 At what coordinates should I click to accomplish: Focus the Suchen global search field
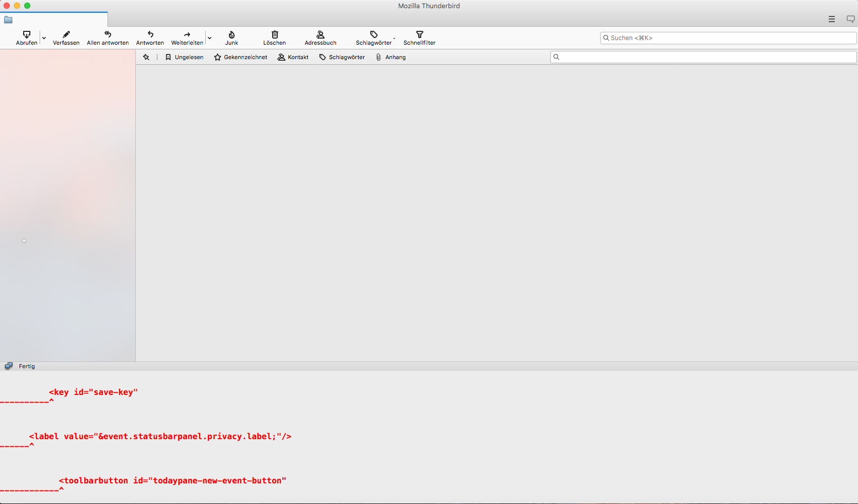[x=728, y=38]
